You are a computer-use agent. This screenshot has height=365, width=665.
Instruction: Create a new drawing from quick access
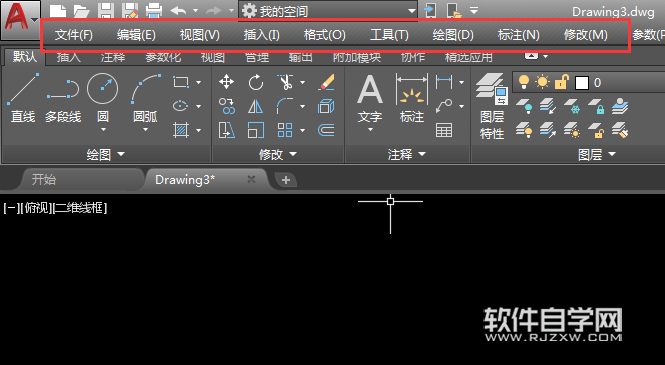pyautogui.click(x=58, y=11)
